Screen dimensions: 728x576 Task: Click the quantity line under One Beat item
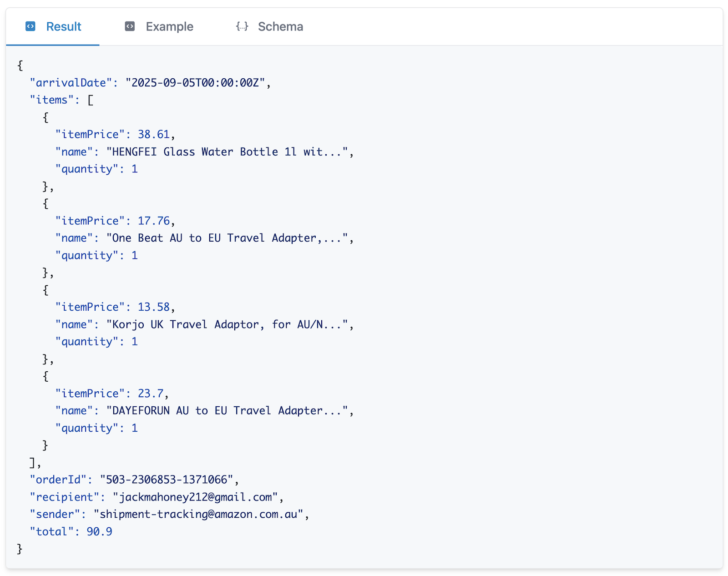click(x=96, y=256)
